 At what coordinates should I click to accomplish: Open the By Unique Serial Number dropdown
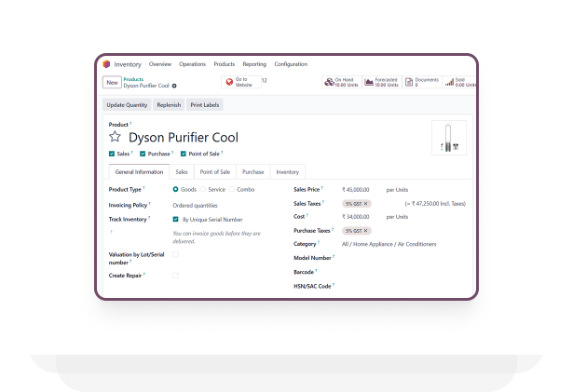(212, 220)
